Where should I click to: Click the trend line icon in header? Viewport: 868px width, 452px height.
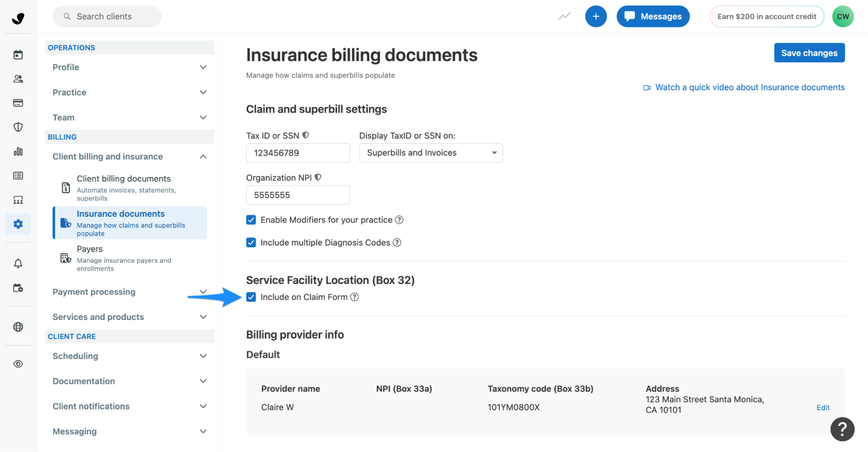coord(564,17)
